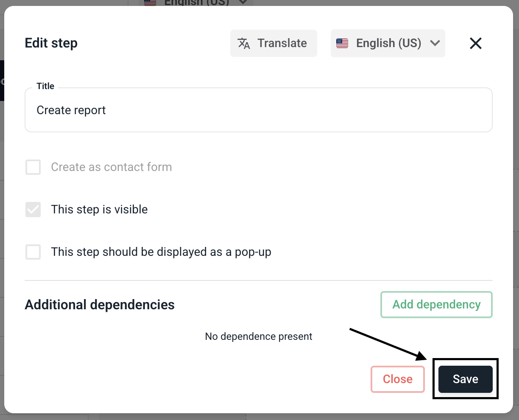Click the 'Additional dependencies' heading

pyautogui.click(x=100, y=305)
